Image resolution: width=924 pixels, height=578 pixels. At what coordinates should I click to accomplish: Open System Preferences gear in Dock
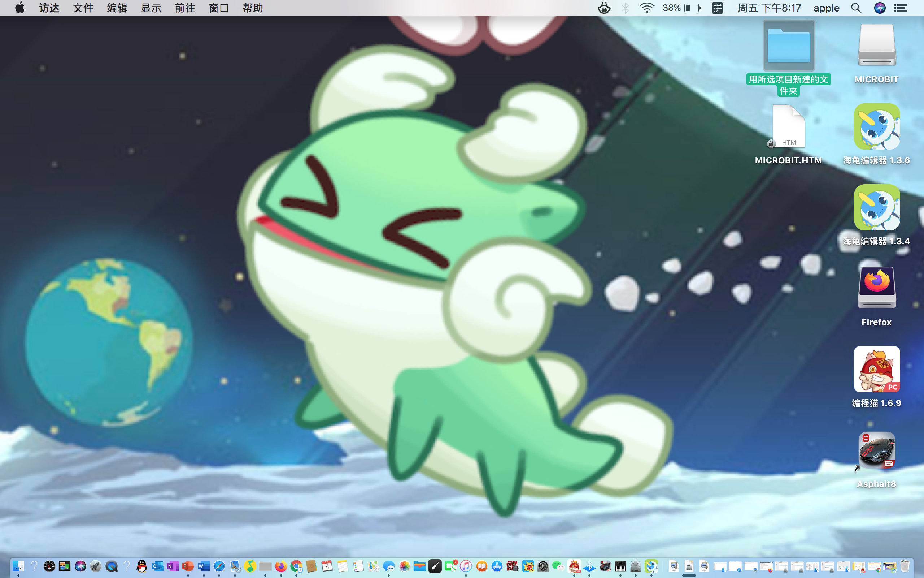pyautogui.click(x=543, y=566)
